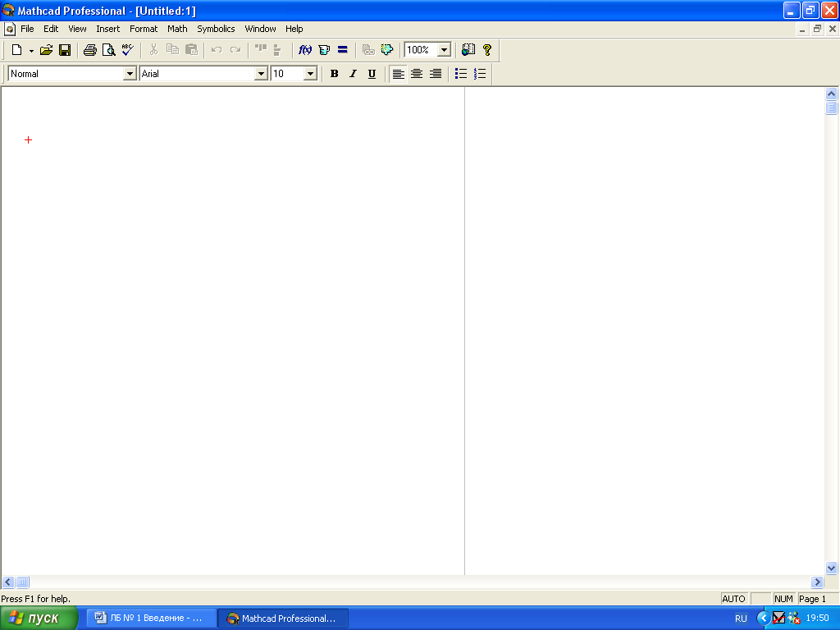Open the zoom 100% dropdown arrow

(x=444, y=50)
